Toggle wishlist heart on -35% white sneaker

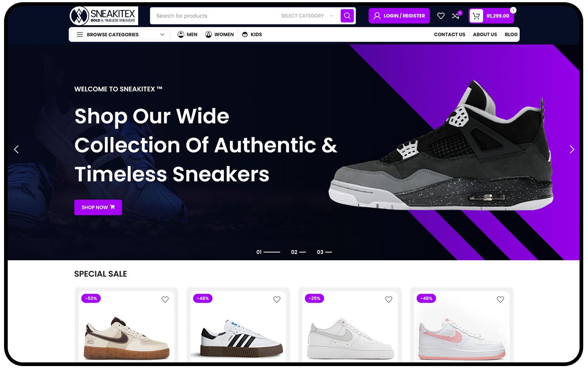(x=388, y=299)
